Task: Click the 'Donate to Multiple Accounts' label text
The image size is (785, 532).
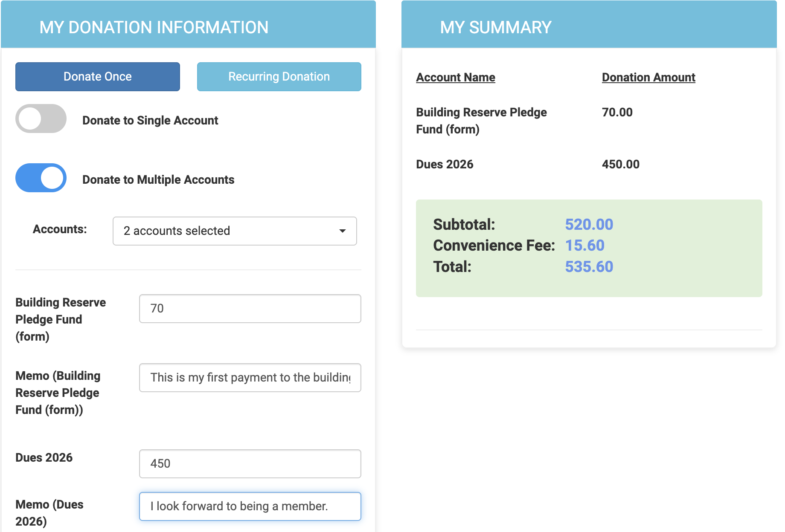Action: click(x=158, y=180)
